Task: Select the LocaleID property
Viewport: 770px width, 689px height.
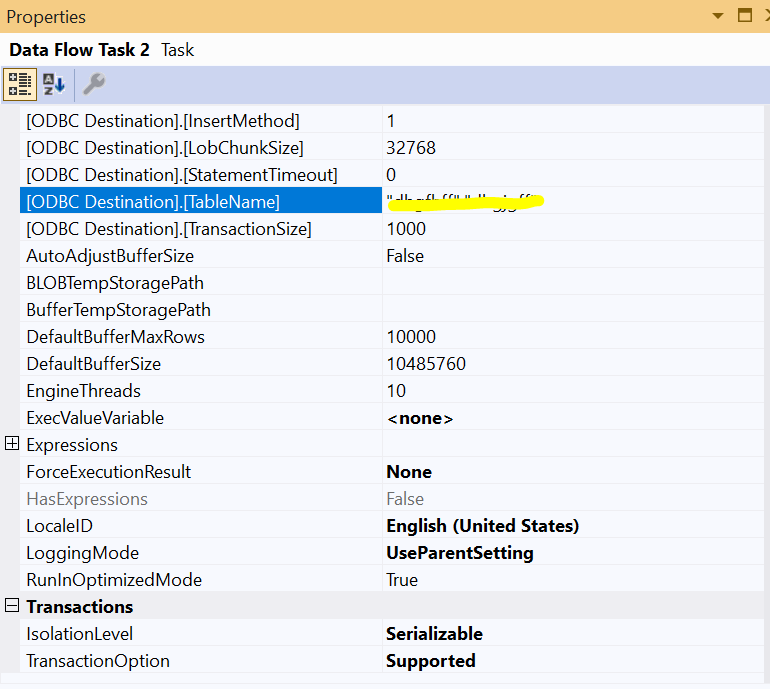Action: tap(201, 526)
